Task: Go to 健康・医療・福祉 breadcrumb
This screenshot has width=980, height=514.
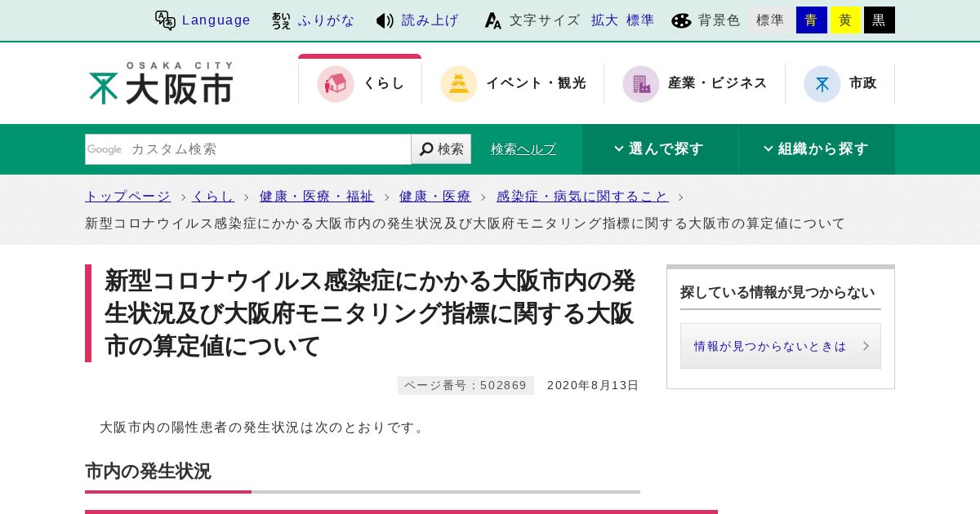Action: 317,197
